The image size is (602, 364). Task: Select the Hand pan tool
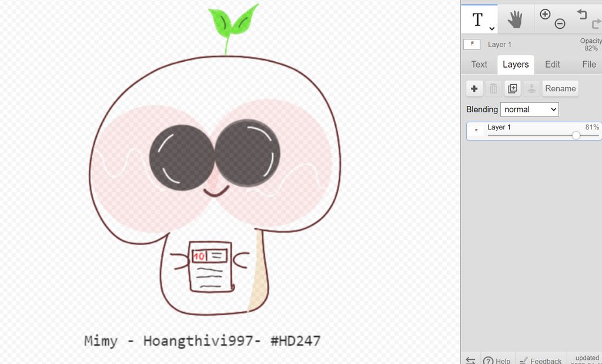(515, 19)
